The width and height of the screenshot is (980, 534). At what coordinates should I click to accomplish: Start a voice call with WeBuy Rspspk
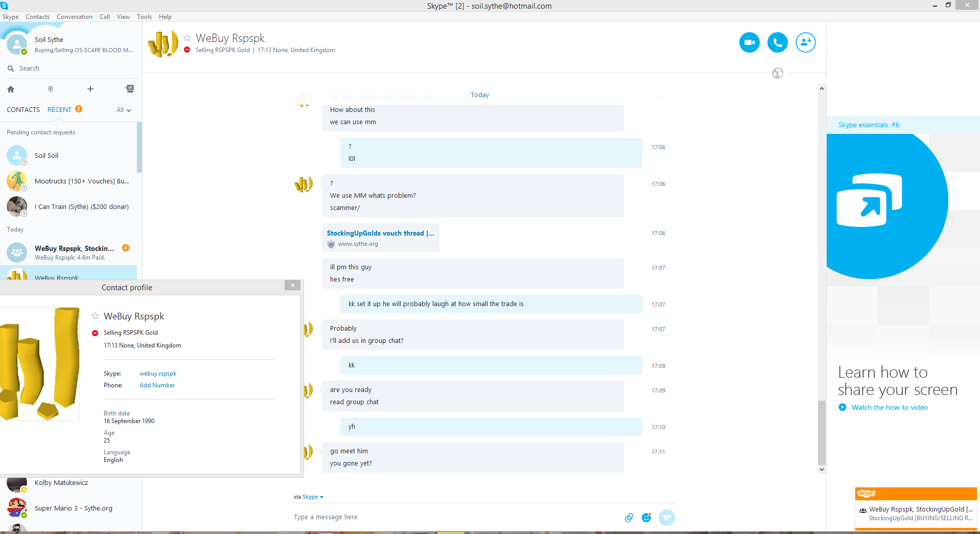777,42
